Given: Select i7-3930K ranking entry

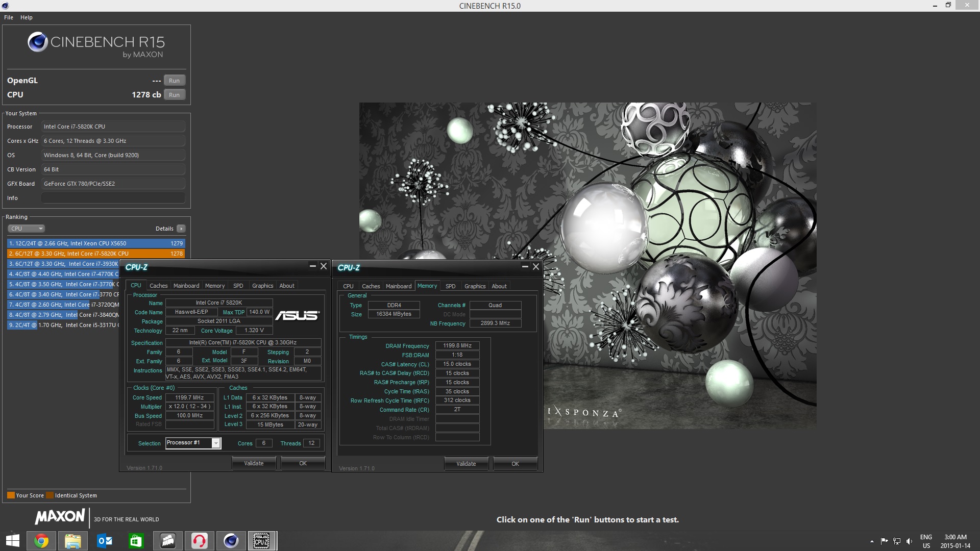Looking at the screenshot, I should tap(63, 264).
